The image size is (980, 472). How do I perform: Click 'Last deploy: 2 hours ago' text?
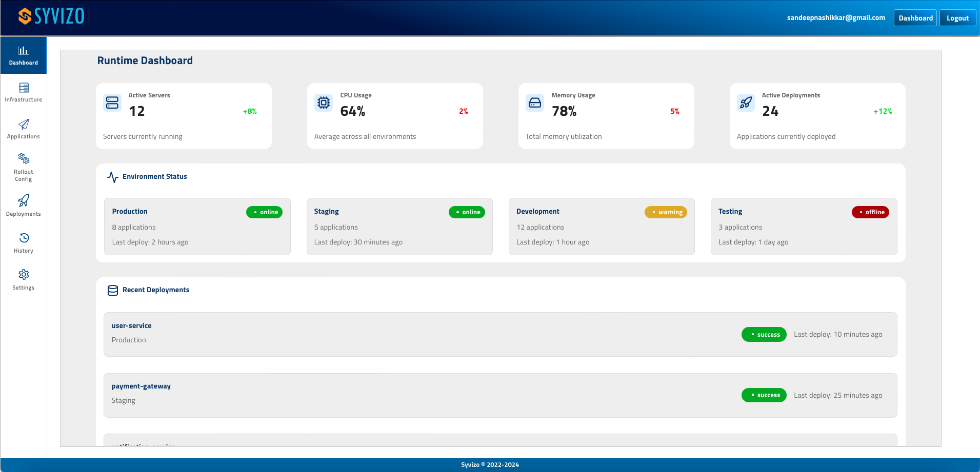click(150, 242)
